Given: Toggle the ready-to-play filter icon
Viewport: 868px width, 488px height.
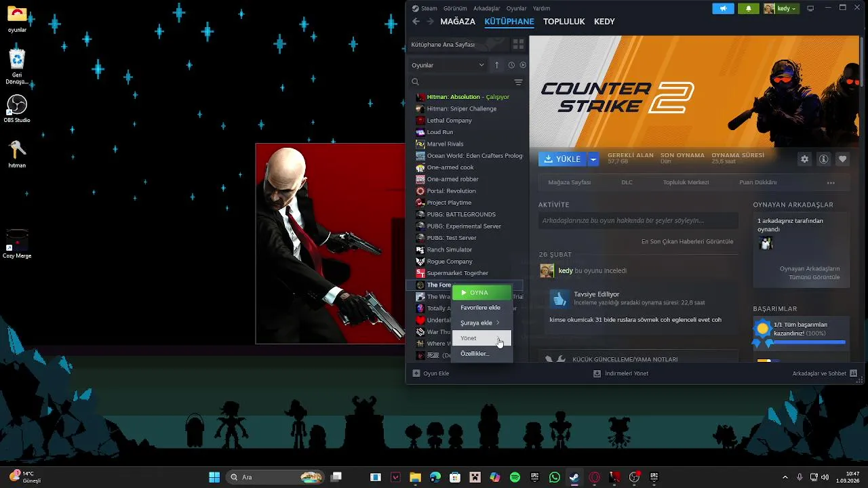Looking at the screenshot, I should click(523, 65).
